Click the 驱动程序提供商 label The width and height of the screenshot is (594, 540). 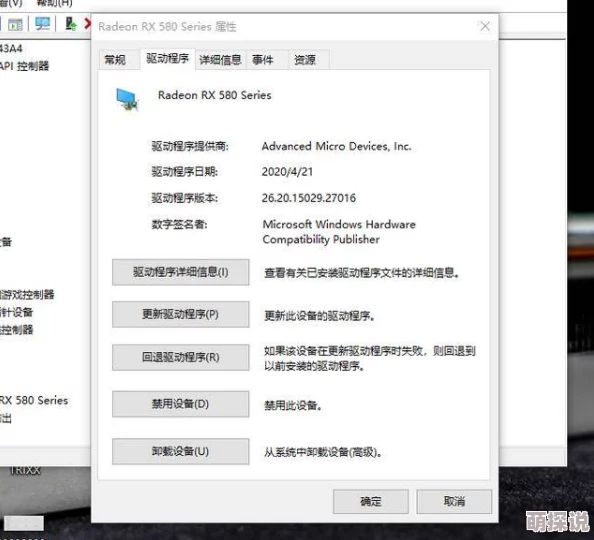[x=190, y=146]
